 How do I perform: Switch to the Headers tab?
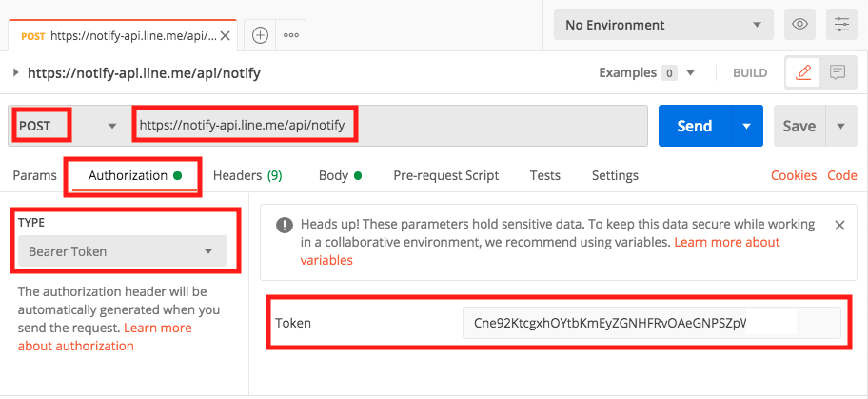tap(247, 175)
